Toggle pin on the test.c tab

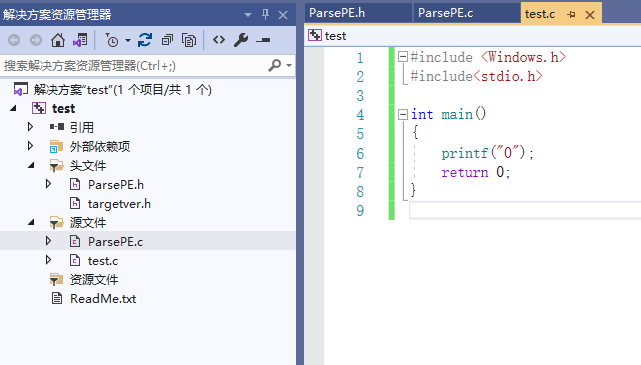click(x=572, y=15)
